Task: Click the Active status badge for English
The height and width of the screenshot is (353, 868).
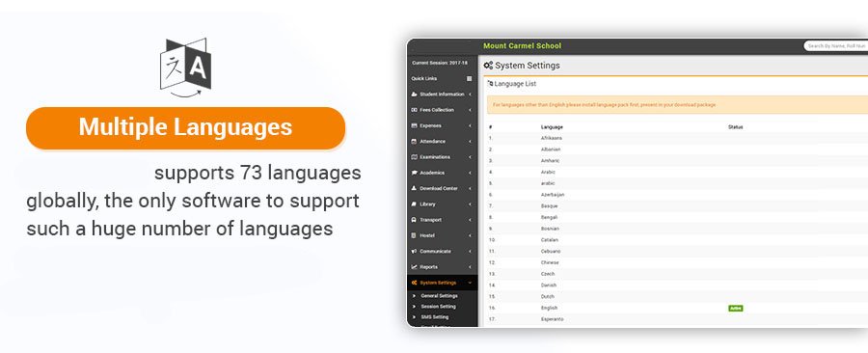Action: [x=735, y=309]
